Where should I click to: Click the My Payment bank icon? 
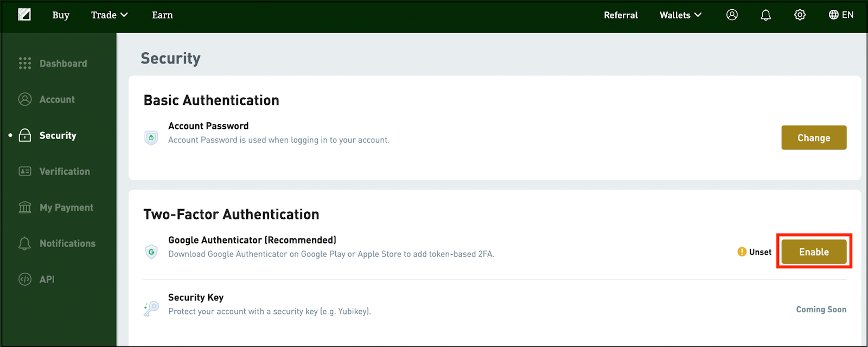tap(25, 207)
